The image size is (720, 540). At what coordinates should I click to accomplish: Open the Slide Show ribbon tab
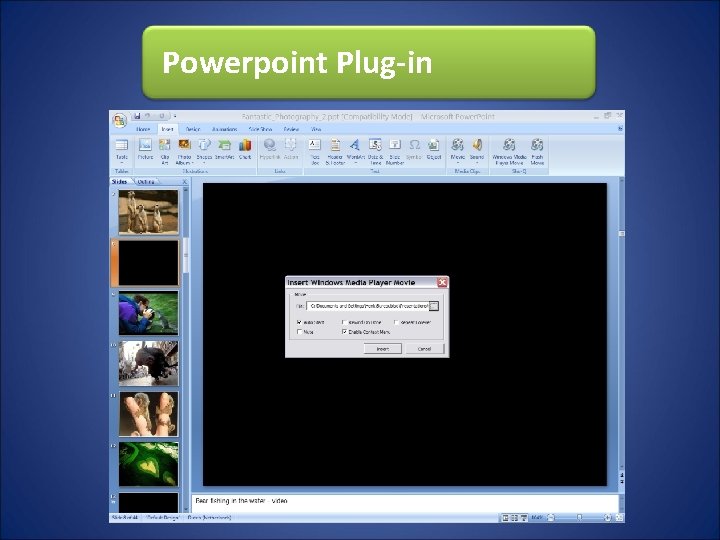click(260, 129)
